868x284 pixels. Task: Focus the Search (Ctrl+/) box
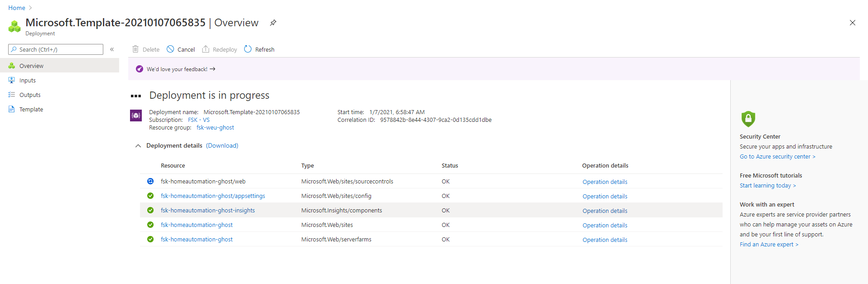point(56,49)
